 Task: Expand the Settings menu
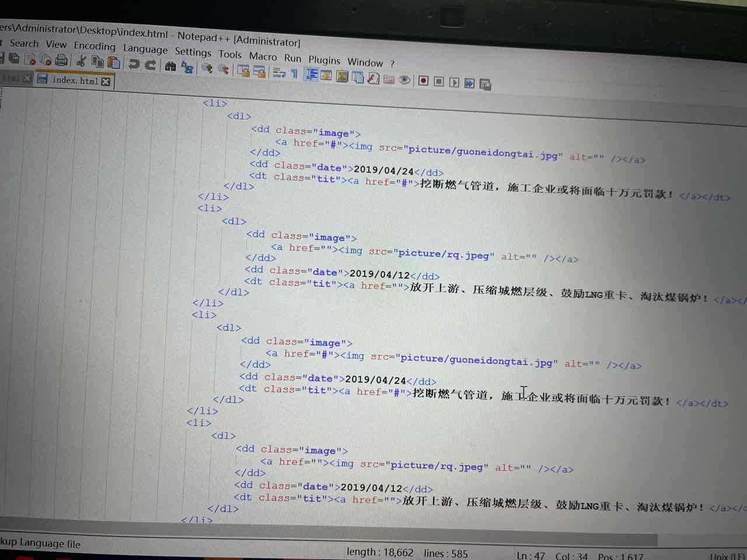(193, 52)
